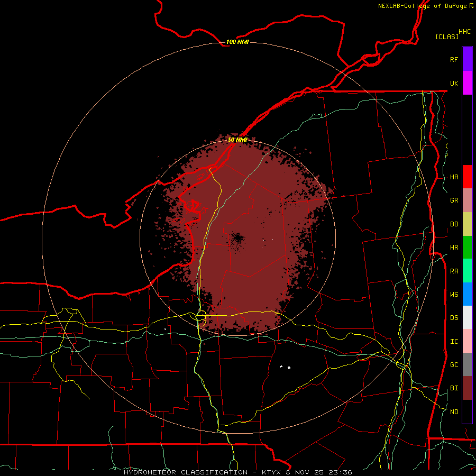
Task: Click the '[CLAS]' legend header
Action: [447, 36]
